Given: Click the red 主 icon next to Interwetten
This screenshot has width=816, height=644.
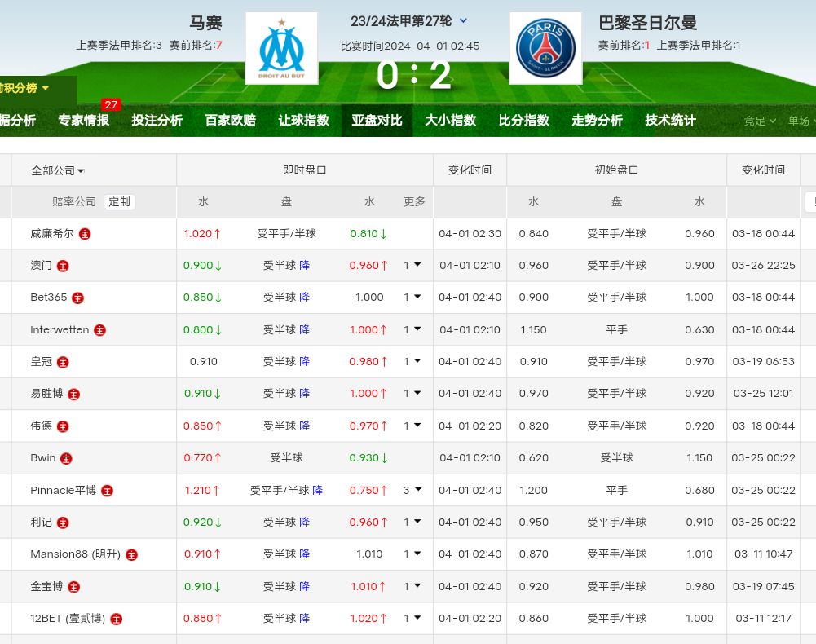Looking at the screenshot, I should [x=99, y=330].
